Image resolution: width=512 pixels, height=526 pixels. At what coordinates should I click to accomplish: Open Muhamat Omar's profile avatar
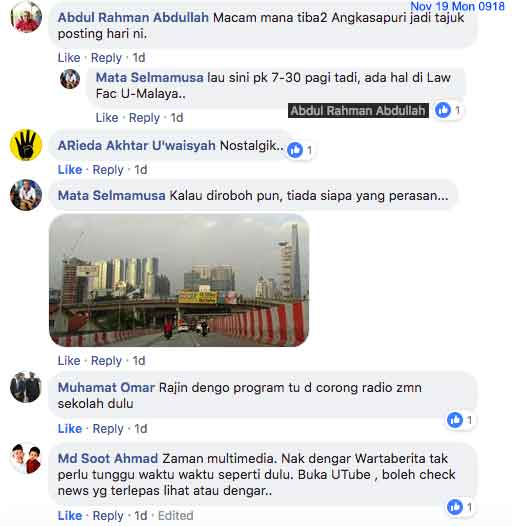click(25, 387)
